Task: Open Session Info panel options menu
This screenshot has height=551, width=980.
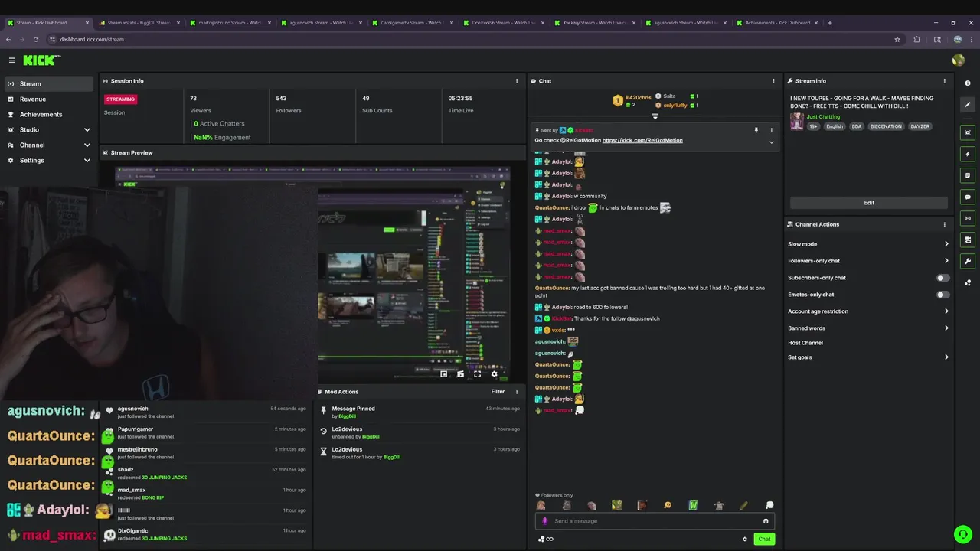Action: tap(516, 81)
